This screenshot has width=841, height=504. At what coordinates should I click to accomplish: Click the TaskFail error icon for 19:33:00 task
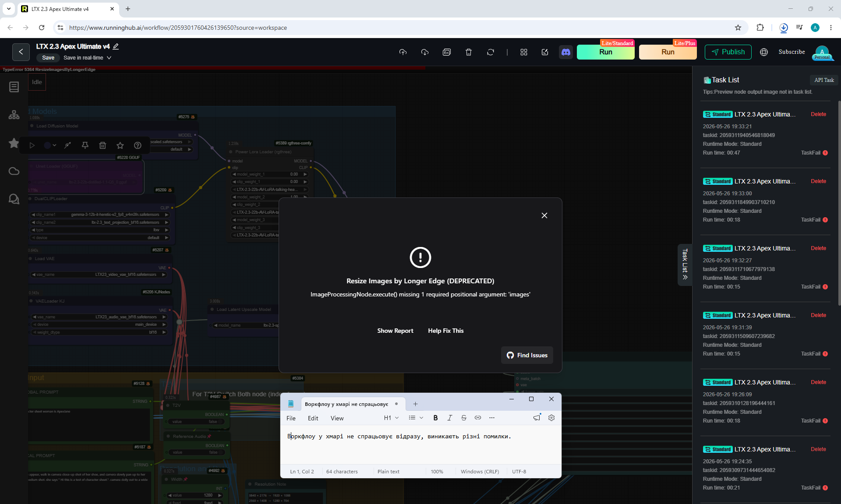[825, 220]
